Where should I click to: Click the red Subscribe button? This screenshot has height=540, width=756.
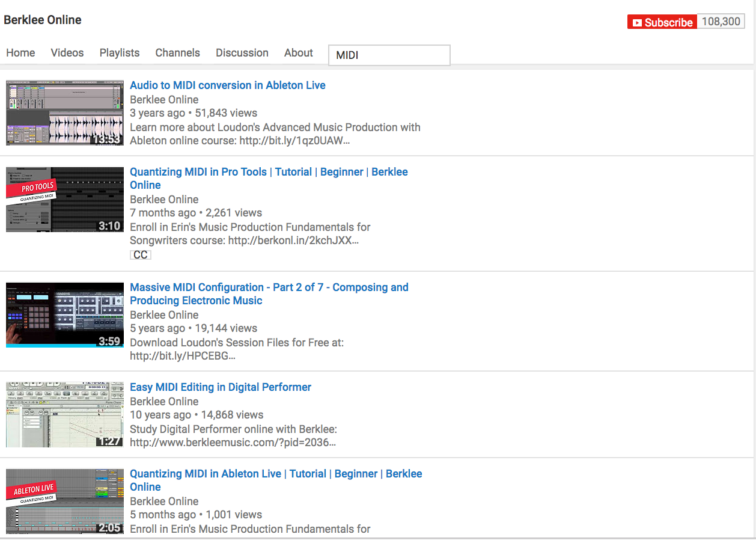(x=662, y=22)
